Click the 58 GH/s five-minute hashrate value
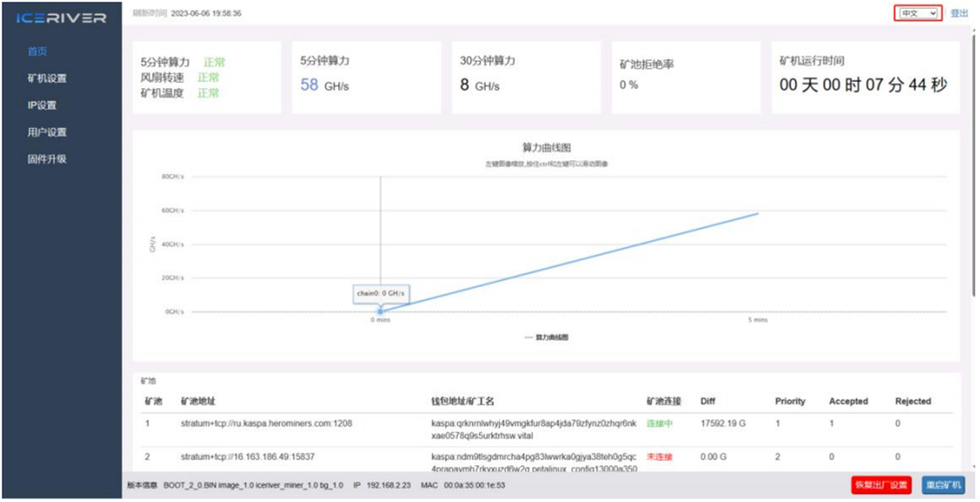Image resolution: width=980 pixels, height=502 pixels. [x=325, y=85]
